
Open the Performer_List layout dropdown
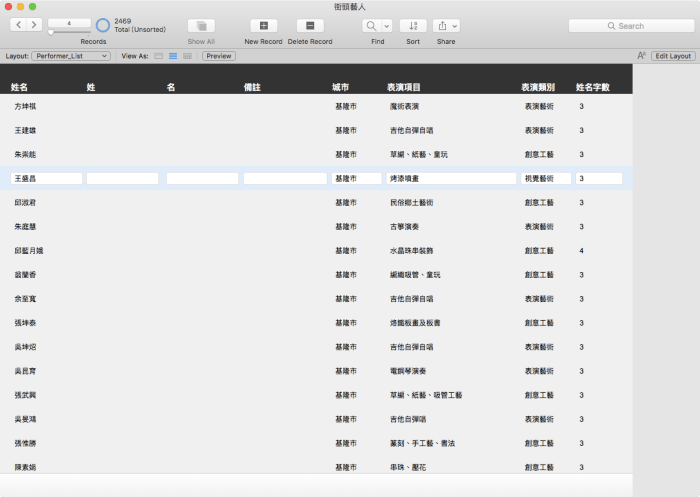[71, 56]
